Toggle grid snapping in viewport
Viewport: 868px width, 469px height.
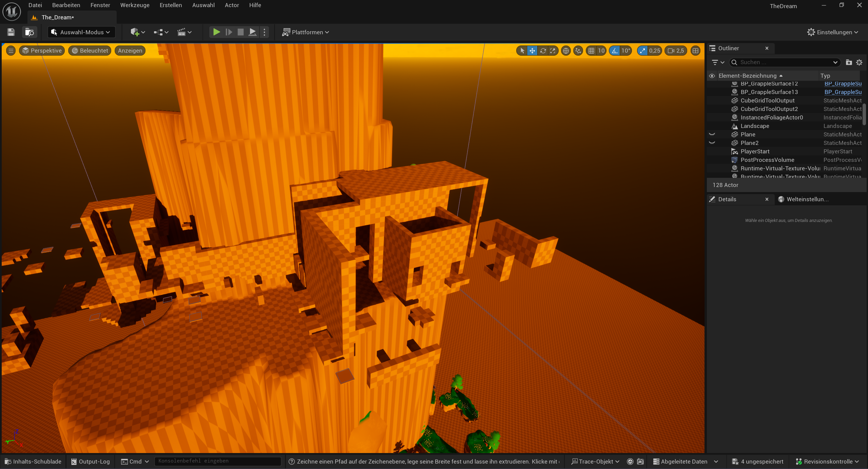pos(592,51)
